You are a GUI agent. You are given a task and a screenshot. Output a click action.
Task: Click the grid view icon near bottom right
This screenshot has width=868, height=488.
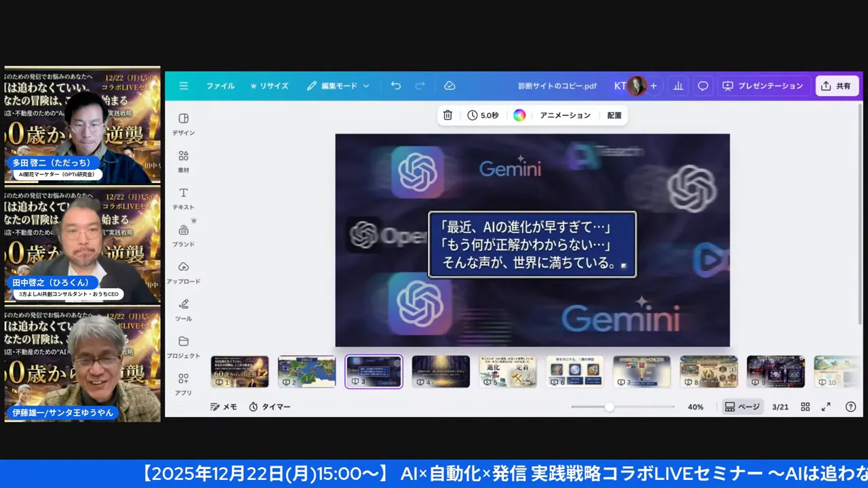click(x=806, y=407)
